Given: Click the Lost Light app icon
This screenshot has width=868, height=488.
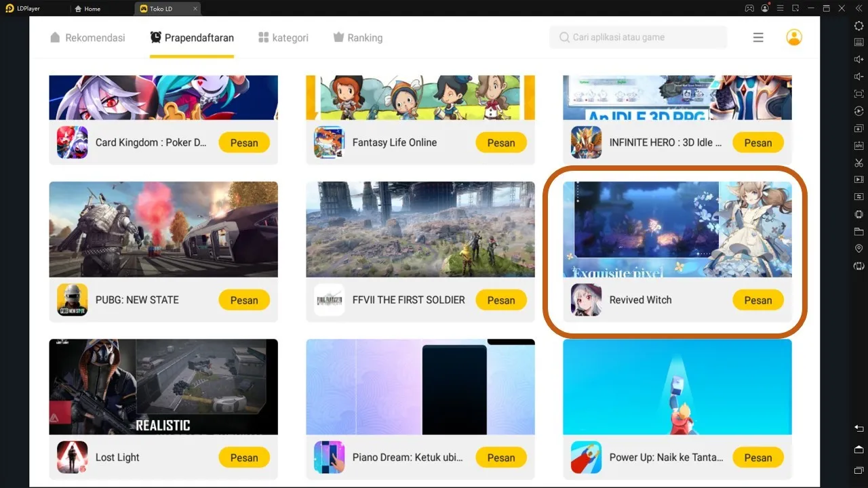Looking at the screenshot, I should (x=72, y=457).
